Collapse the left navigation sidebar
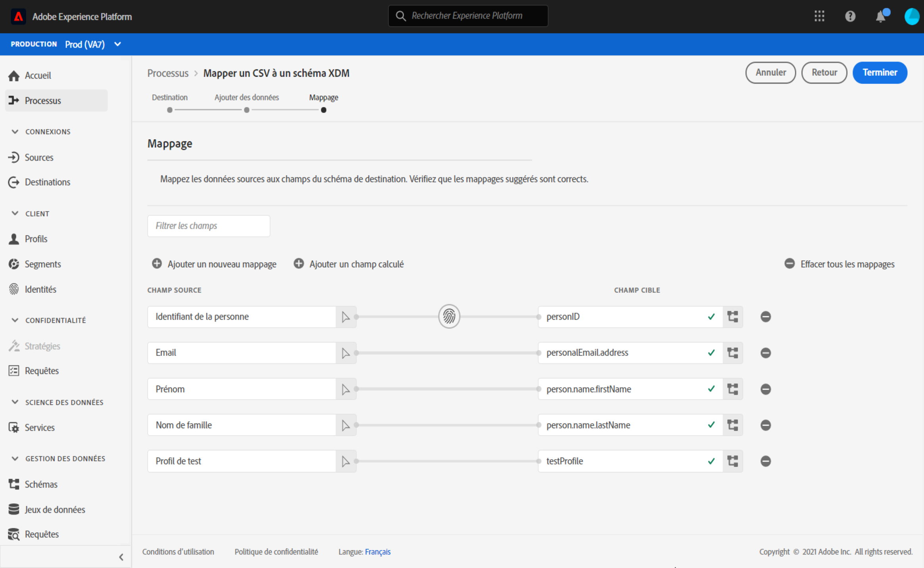 tap(121, 557)
